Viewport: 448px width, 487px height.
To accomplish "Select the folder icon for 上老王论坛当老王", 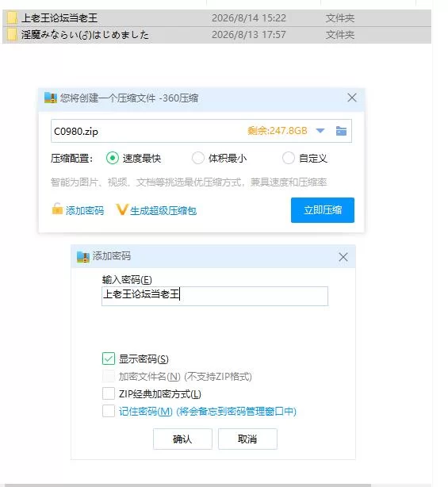I will (x=12, y=17).
